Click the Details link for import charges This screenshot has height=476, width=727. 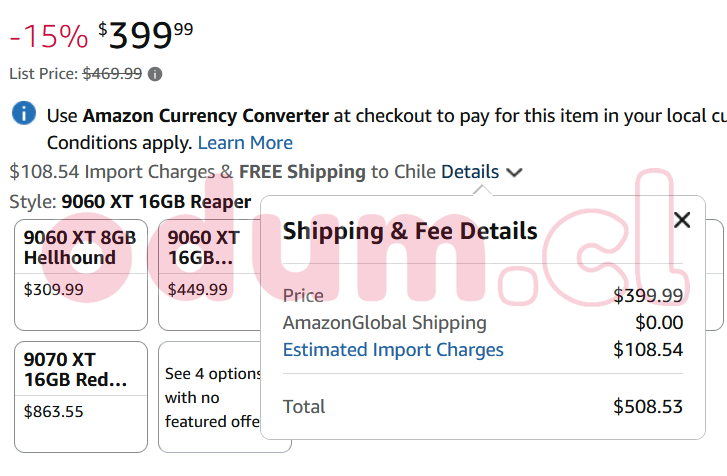pyautogui.click(x=469, y=171)
